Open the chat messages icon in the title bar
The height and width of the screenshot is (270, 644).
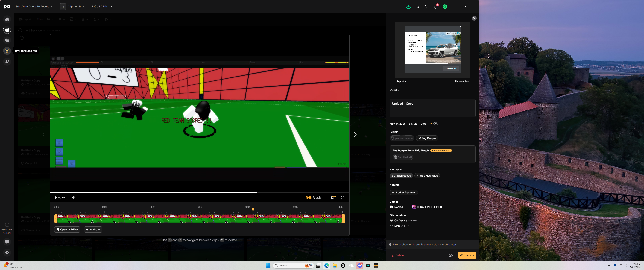coord(426,7)
